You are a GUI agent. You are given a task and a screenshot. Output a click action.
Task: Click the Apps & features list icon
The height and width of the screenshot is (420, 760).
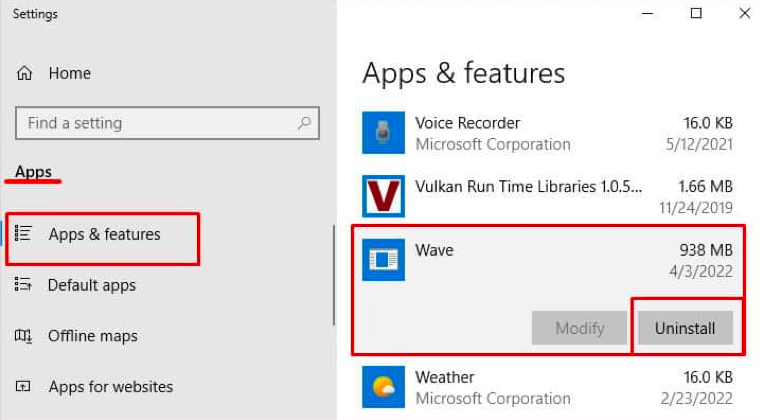tap(24, 234)
